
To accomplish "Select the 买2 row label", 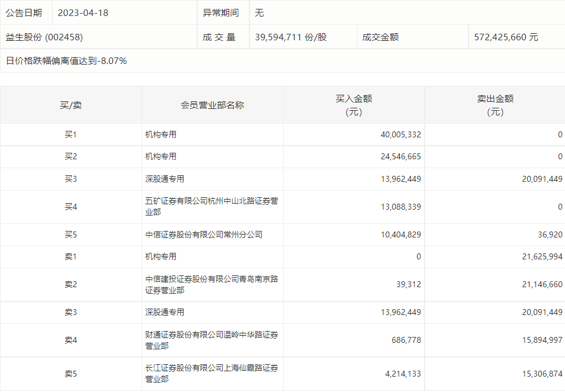I will click(70, 157).
